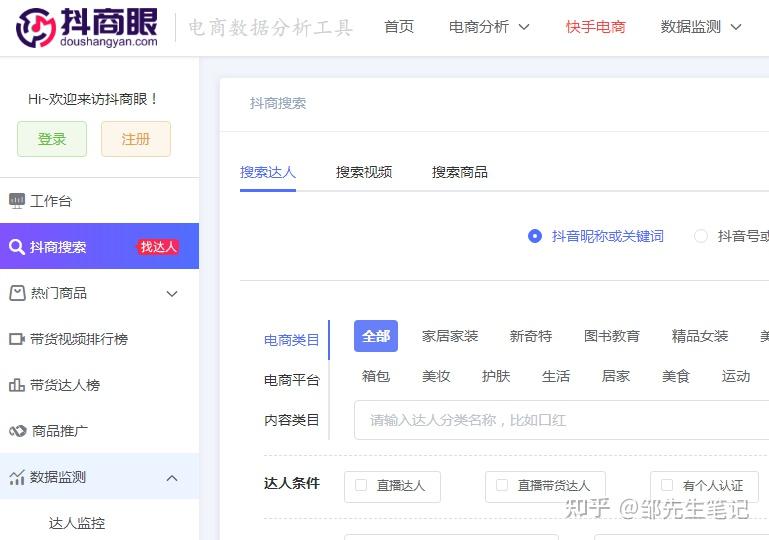
Task: Select the 内容类目 filter tab
Action: (x=292, y=420)
